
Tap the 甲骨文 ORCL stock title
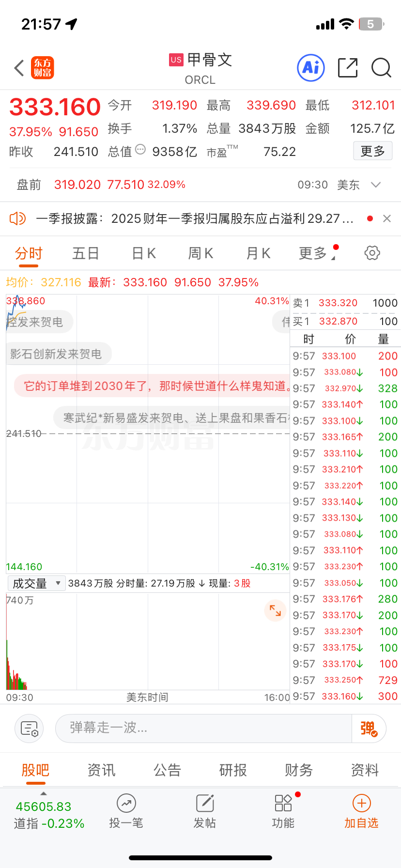click(200, 68)
